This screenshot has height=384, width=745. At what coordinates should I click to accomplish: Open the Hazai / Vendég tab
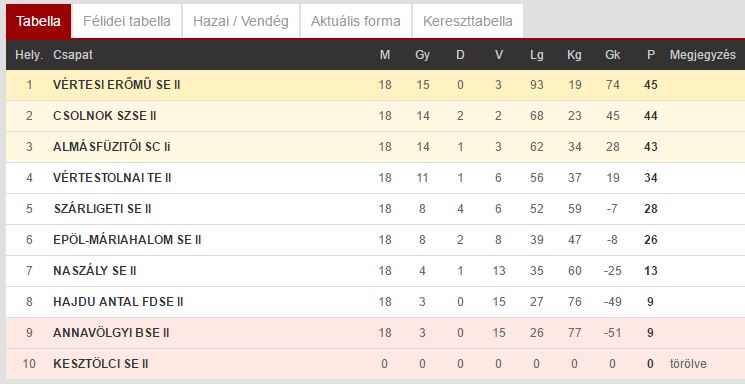click(x=241, y=21)
